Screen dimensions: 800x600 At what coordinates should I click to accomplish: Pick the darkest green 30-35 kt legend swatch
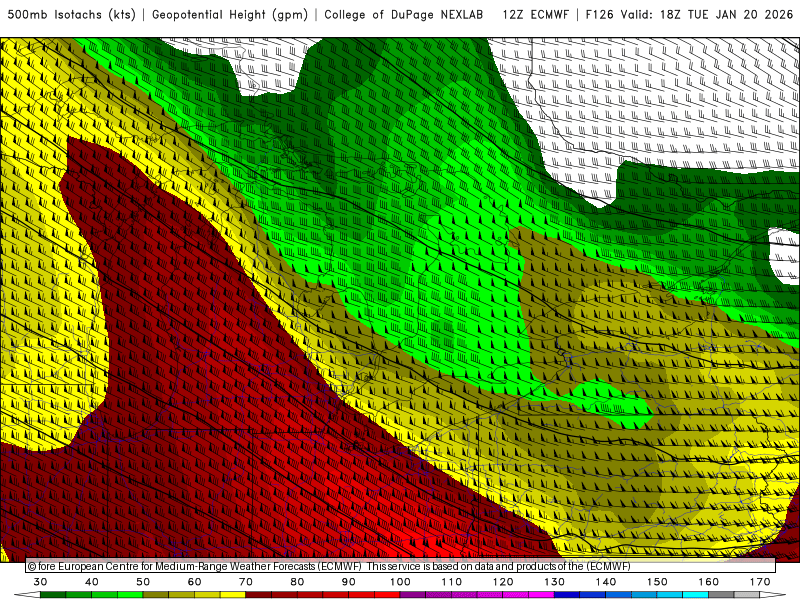click(x=53, y=594)
